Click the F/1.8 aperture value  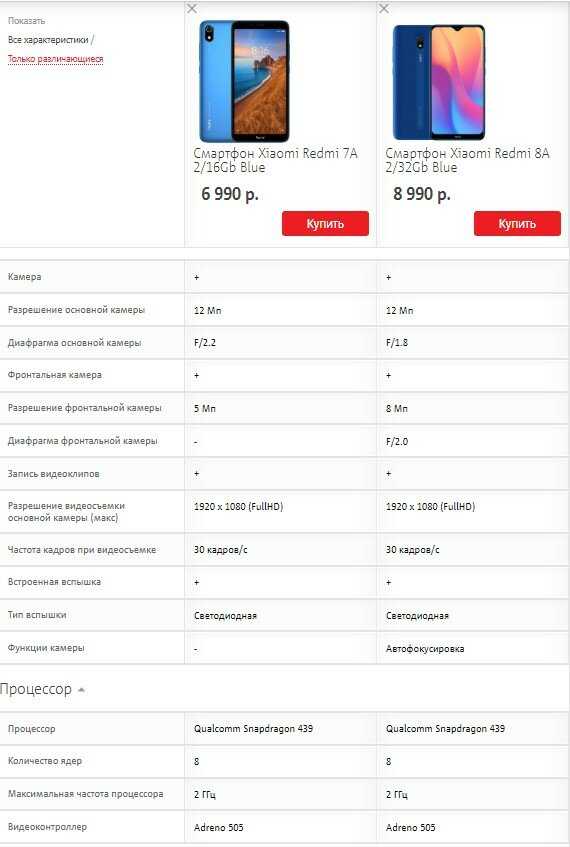click(x=397, y=342)
